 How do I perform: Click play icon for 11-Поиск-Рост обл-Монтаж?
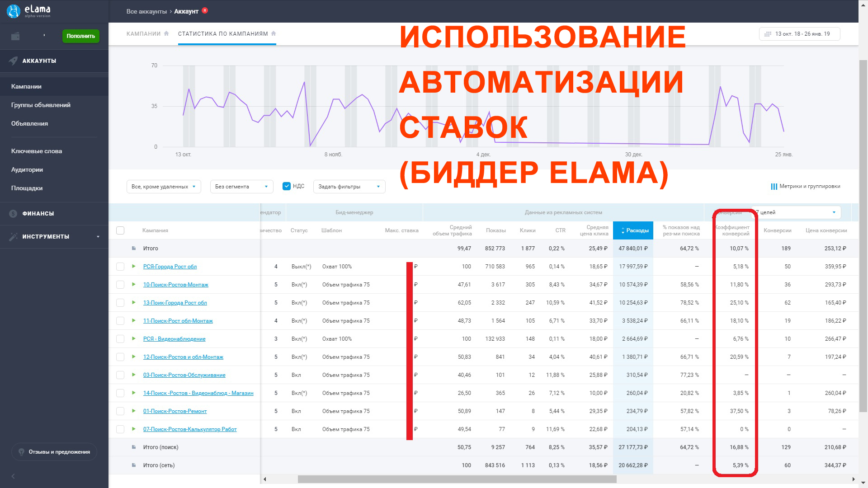134,320
